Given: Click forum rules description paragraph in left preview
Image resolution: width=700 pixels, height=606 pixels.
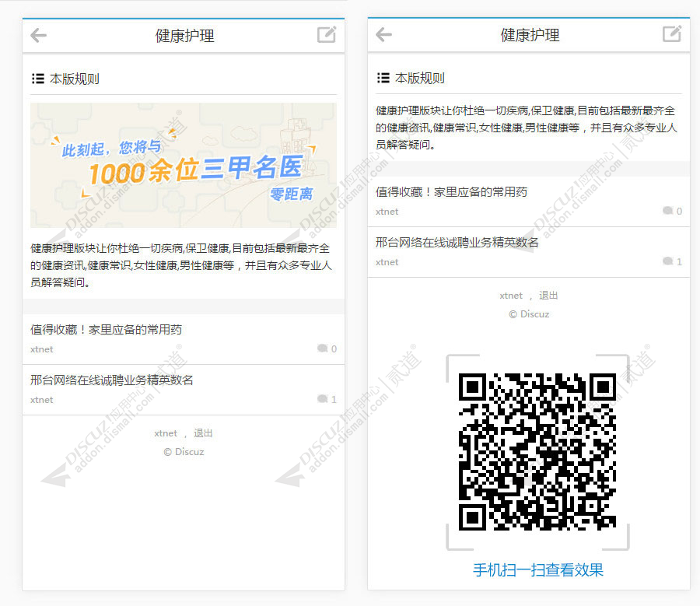Looking at the screenshot, I should click(x=181, y=265).
